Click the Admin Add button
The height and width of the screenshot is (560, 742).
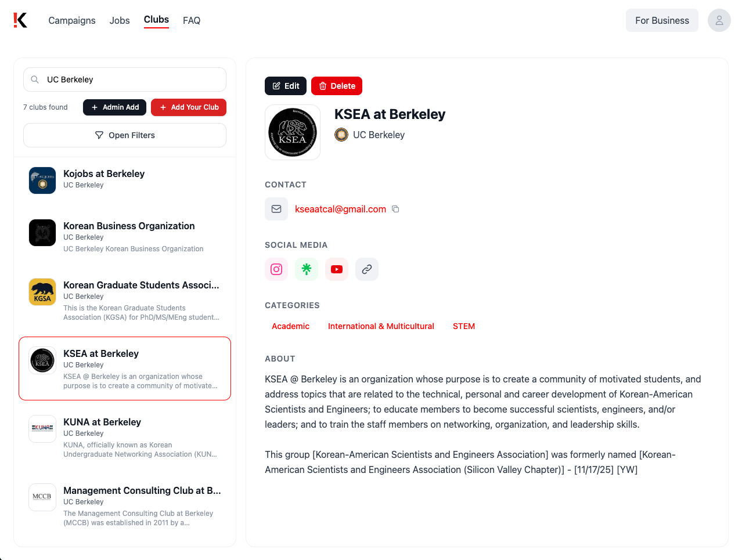tap(114, 107)
